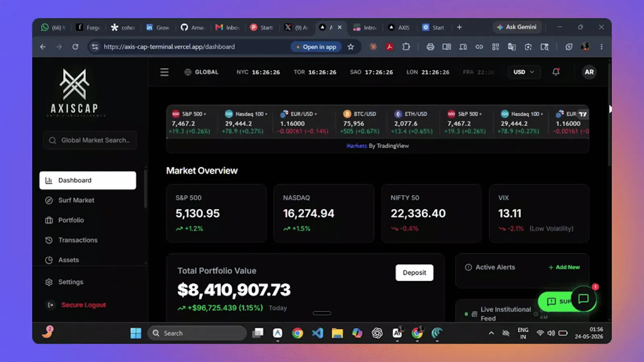
Task: Show hidden system tray icons chevron
Action: click(491, 333)
